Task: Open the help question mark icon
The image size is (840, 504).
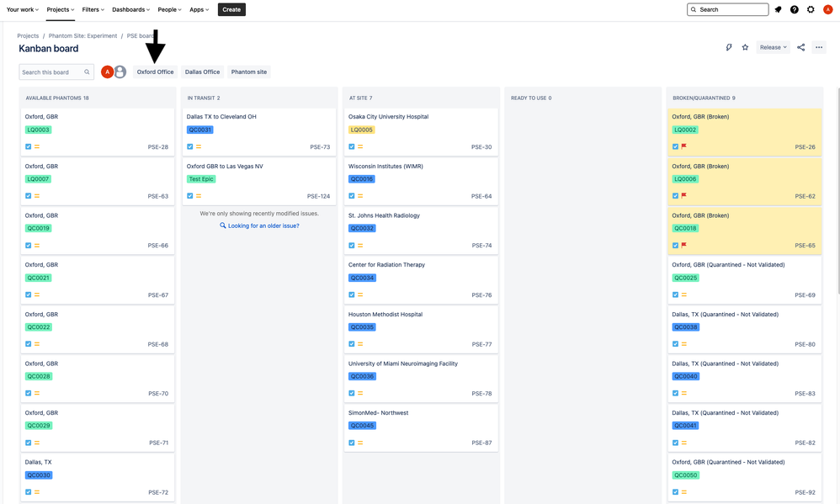Action: pos(793,9)
